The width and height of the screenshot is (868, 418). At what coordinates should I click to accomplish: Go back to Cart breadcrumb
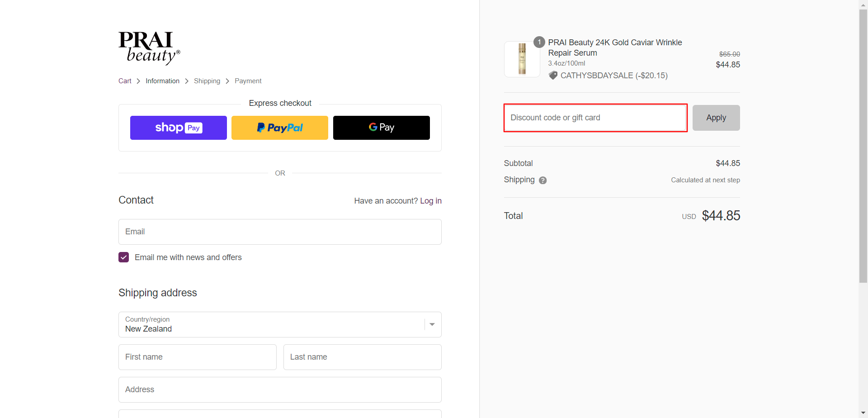125,81
